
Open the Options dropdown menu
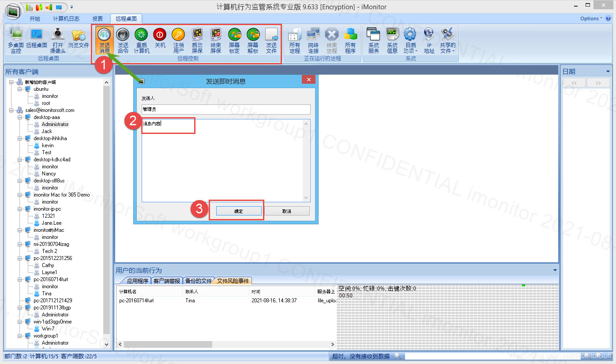click(591, 19)
